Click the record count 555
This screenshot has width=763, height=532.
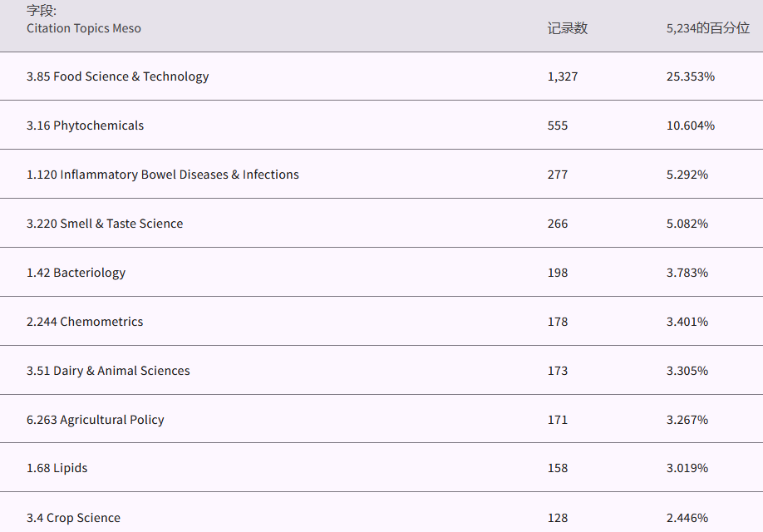(558, 126)
